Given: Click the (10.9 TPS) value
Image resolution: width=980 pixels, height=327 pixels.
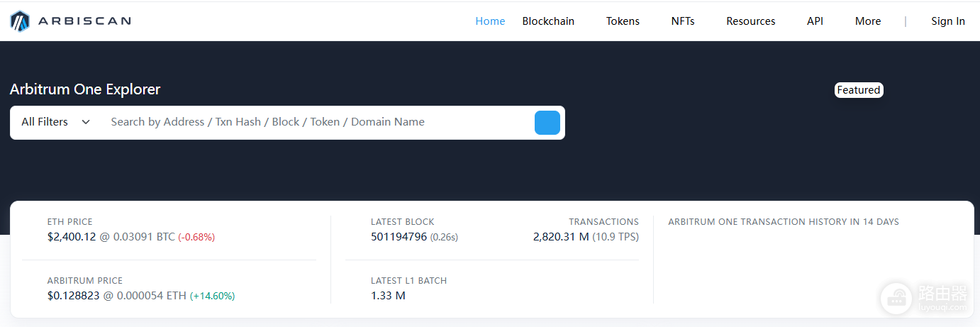Looking at the screenshot, I should click(616, 237).
